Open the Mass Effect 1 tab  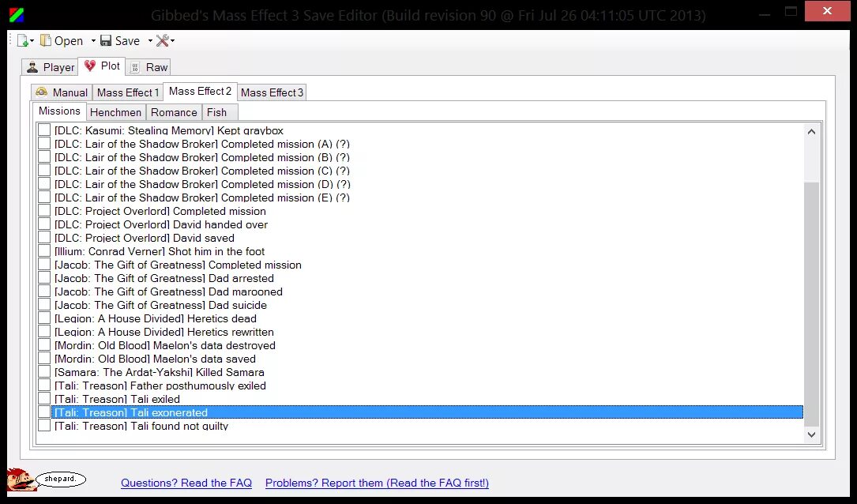(x=127, y=92)
